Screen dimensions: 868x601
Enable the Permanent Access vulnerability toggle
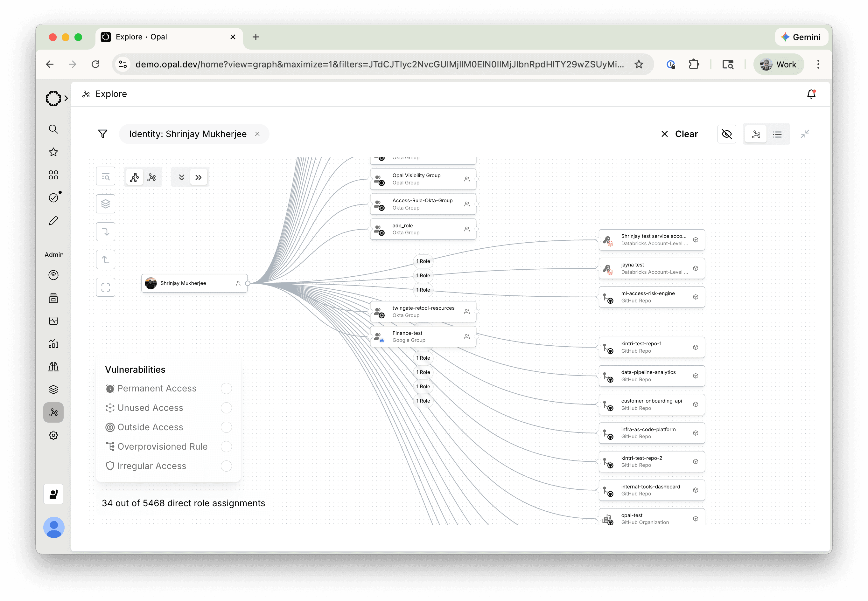click(x=226, y=388)
